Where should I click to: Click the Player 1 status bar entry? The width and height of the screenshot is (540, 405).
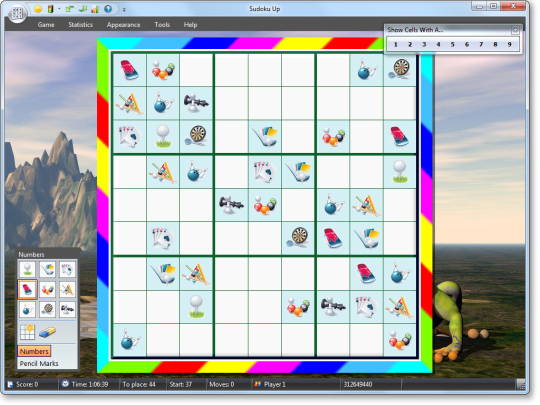270,384
